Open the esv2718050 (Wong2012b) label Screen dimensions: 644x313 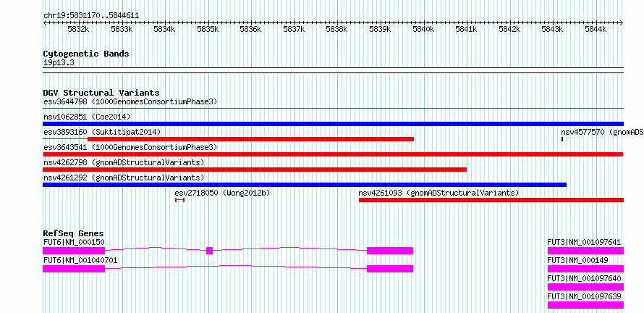pos(222,193)
